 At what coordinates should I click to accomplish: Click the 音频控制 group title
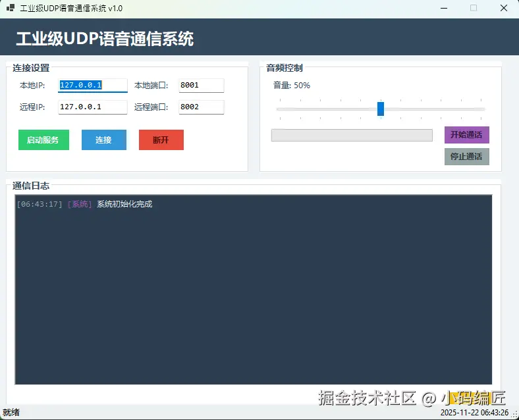click(285, 68)
